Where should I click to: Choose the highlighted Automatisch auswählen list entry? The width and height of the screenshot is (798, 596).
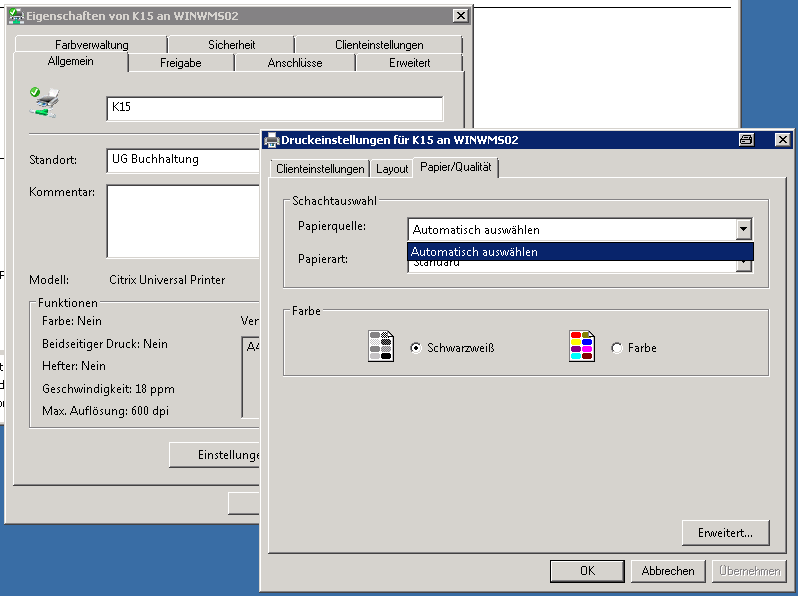(x=580, y=252)
